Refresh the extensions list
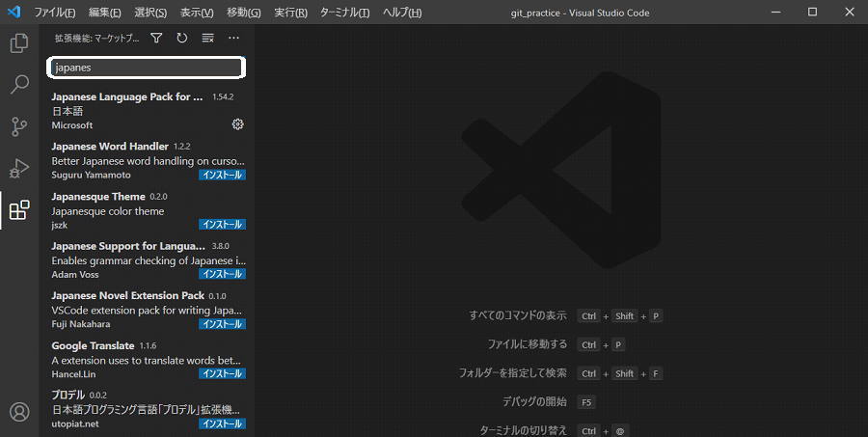The width and height of the screenshot is (868, 437). [x=182, y=39]
